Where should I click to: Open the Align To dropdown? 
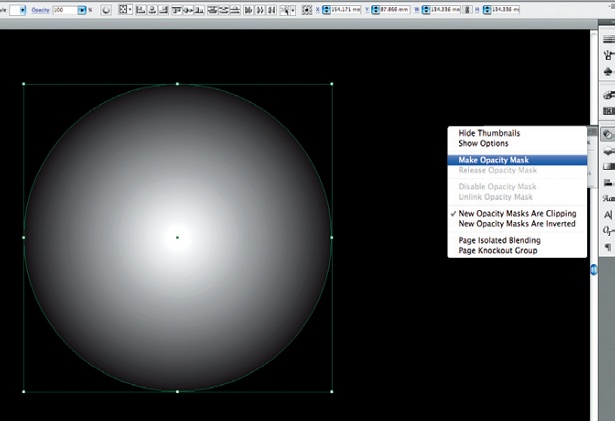pos(125,9)
